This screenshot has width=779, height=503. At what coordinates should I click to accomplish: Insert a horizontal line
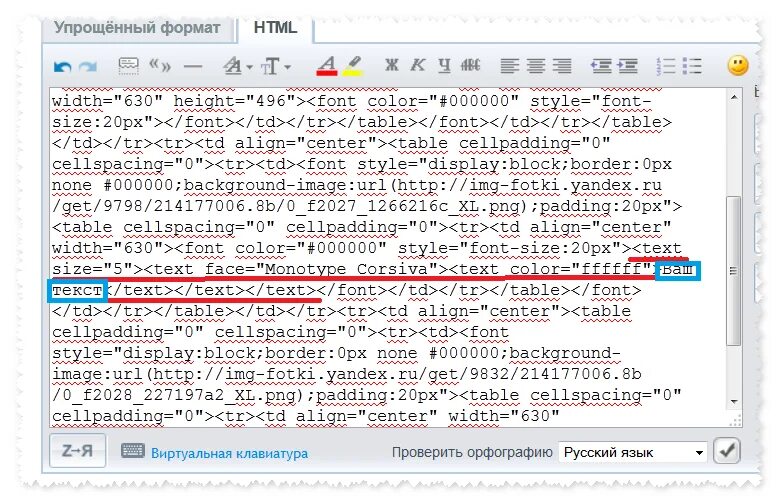click(x=193, y=67)
